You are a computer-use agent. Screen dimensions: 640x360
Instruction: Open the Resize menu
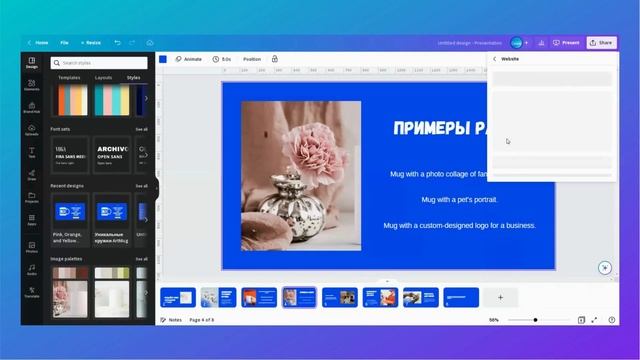[x=91, y=42]
